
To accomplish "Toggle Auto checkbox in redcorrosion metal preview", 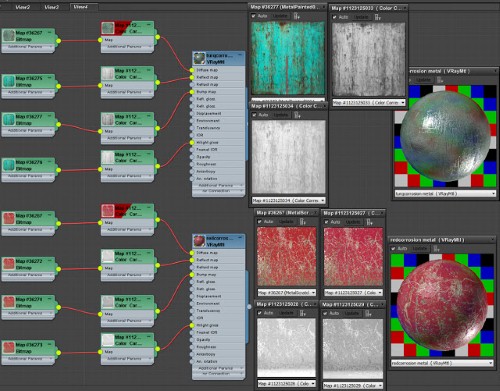I will point(393,248).
